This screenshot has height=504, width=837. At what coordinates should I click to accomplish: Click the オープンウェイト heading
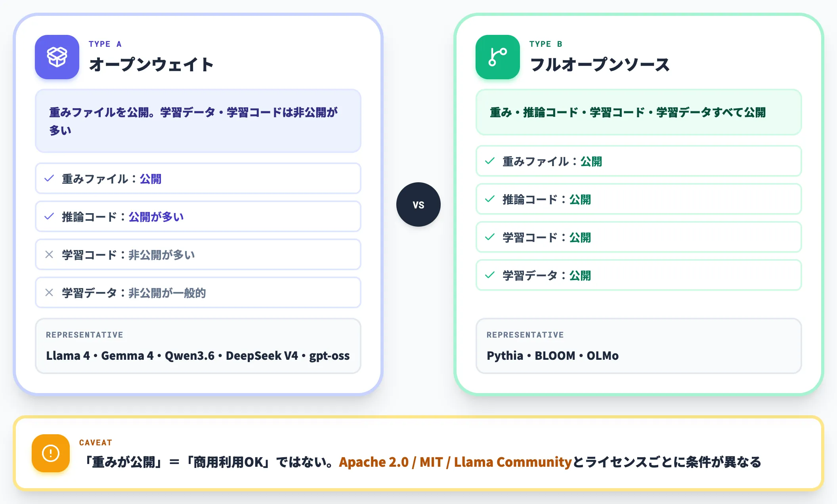pyautogui.click(x=151, y=65)
